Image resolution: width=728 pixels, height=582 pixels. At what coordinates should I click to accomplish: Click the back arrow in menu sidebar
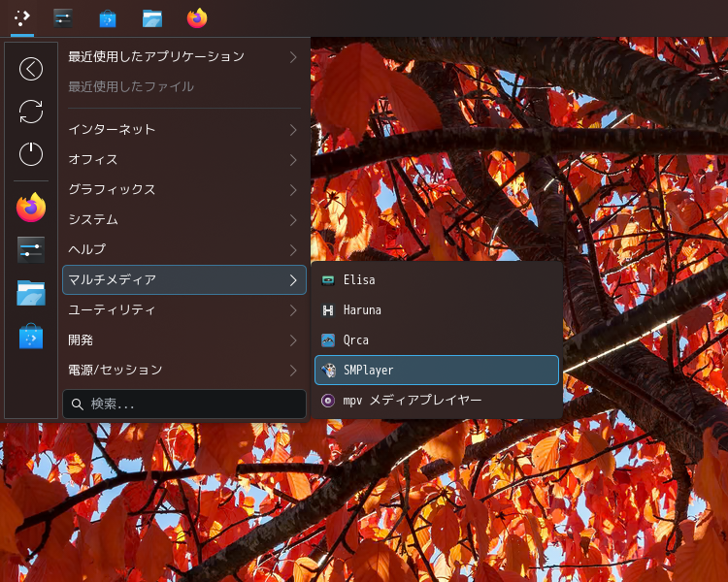[31, 69]
